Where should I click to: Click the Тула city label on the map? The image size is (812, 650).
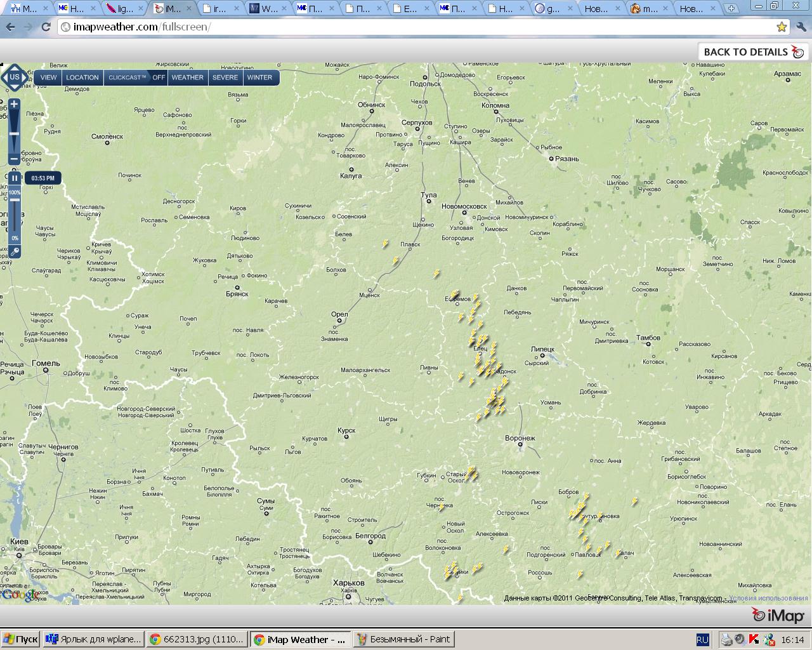tap(429, 195)
